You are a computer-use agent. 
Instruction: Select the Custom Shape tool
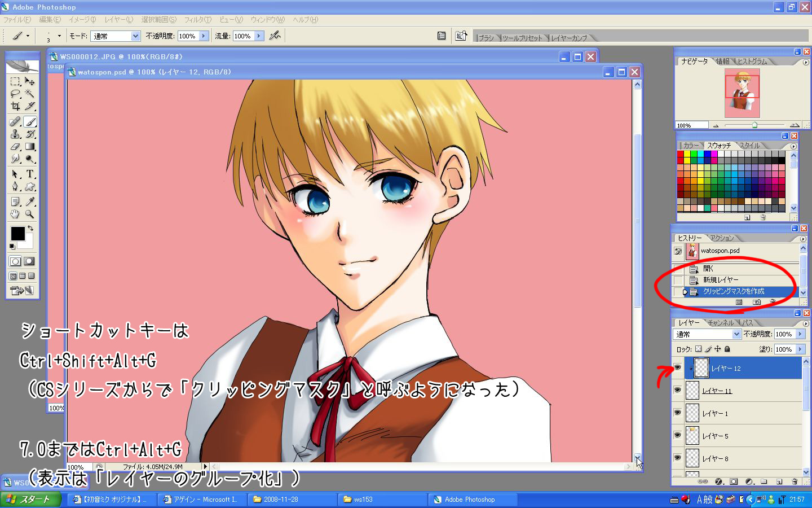(30, 186)
